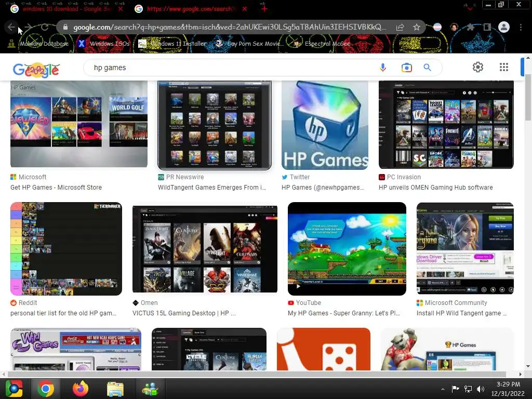Open Microsoft Community Wild Tangent thumbnail
This screenshot has width=532, height=399.
click(x=465, y=248)
